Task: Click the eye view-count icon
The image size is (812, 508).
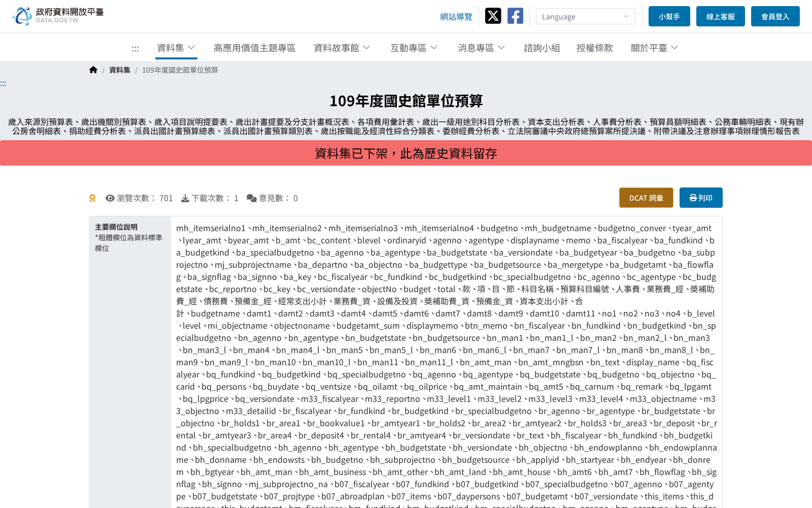Action: coord(110,198)
